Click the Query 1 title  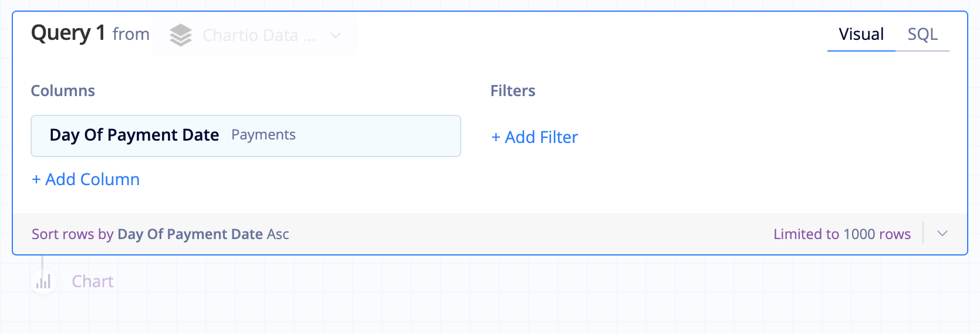click(68, 33)
